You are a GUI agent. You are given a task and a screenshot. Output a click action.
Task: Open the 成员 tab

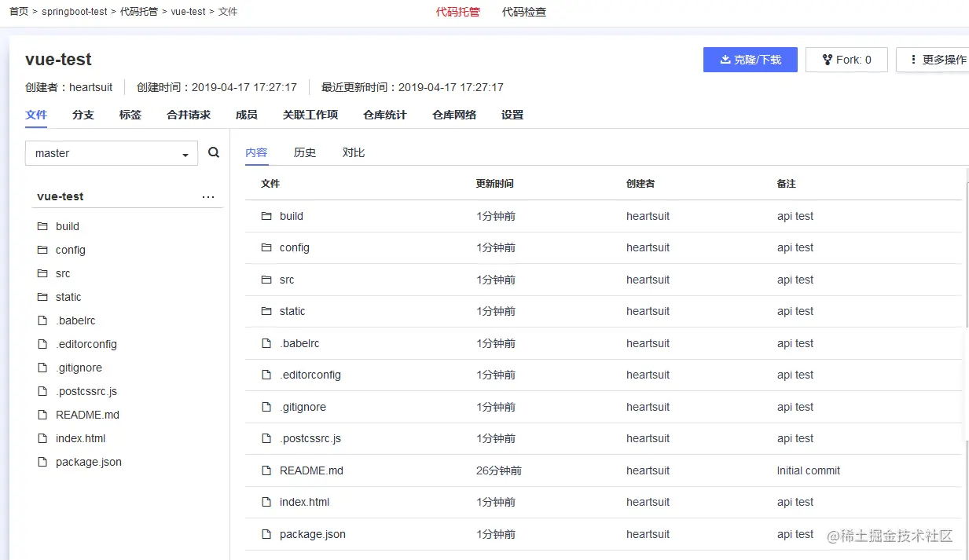coord(247,115)
